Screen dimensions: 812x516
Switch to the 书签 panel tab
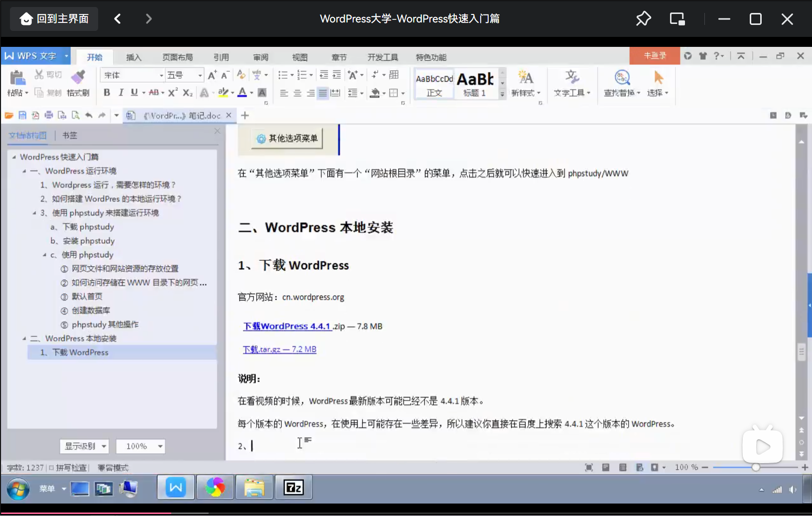point(70,135)
